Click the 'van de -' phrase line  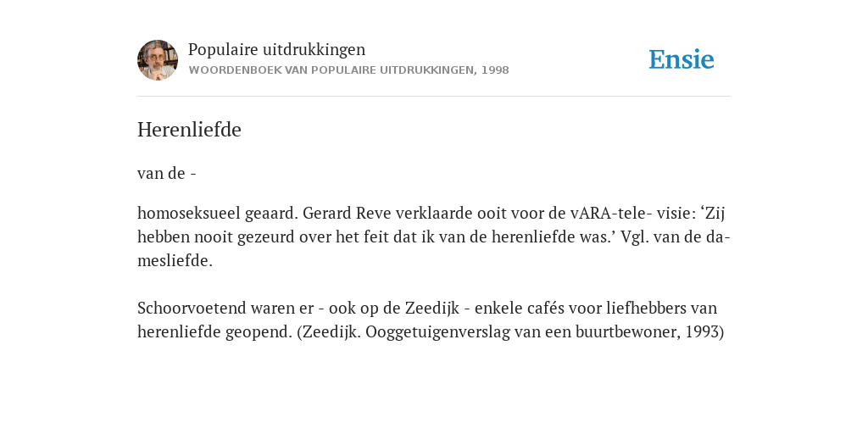[167, 173]
